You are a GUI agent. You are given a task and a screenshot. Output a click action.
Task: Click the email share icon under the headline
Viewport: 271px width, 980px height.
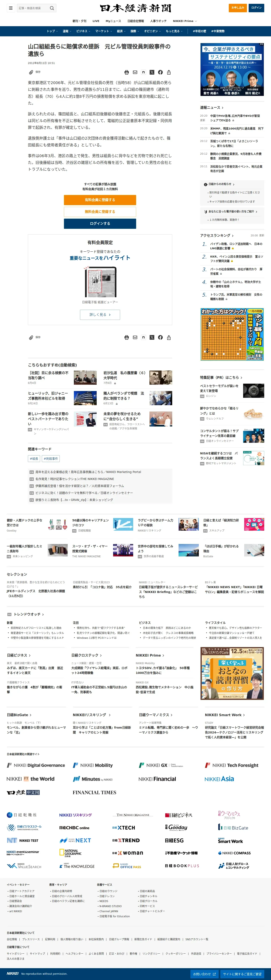(135, 72)
